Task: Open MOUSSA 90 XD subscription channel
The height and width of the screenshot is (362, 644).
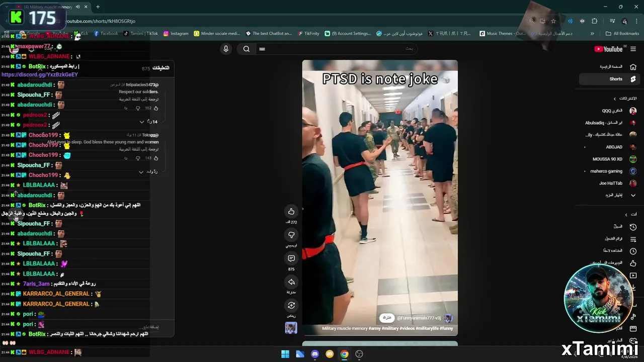Action: tap(608, 159)
